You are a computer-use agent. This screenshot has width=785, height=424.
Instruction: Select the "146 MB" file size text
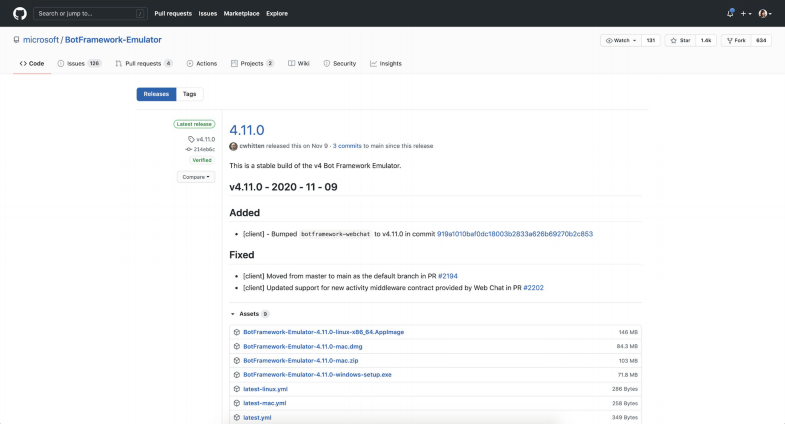point(628,332)
